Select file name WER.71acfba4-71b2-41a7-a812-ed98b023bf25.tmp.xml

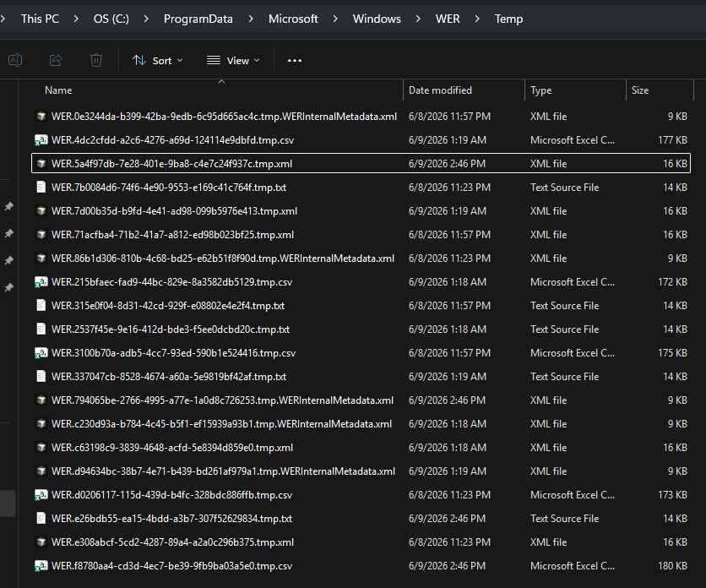[x=172, y=234]
